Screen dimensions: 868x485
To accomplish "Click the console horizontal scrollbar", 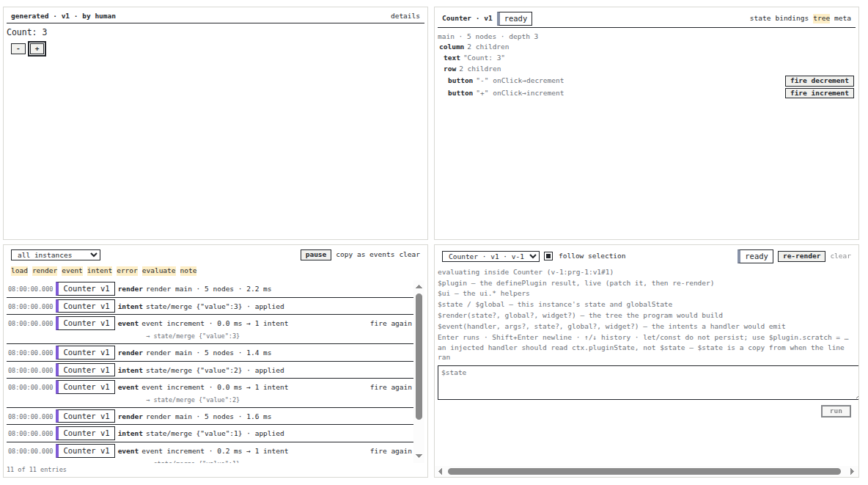I will (644, 472).
